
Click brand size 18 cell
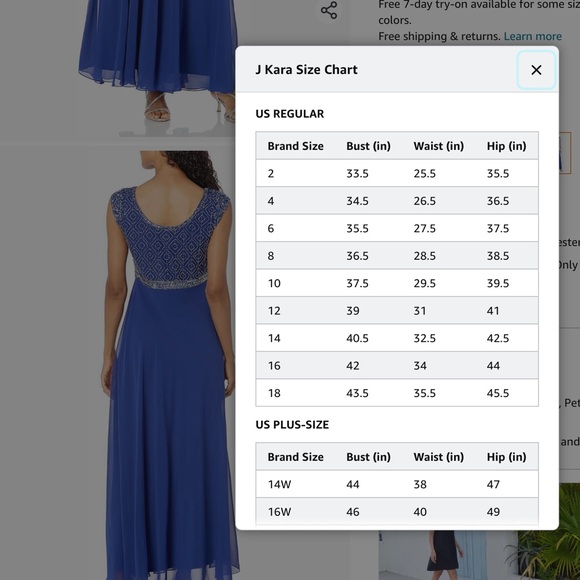pyautogui.click(x=274, y=393)
